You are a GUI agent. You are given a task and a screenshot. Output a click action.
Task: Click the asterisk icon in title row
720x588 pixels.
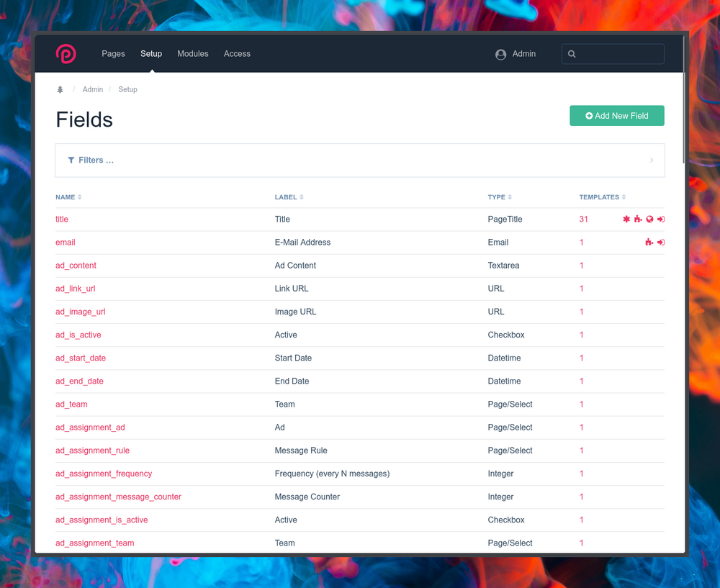626,220
